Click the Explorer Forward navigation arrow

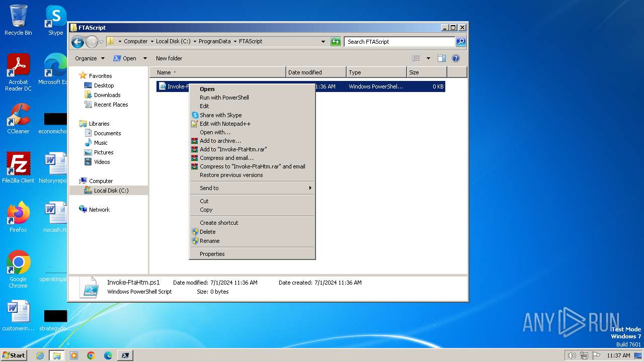coord(92,42)
